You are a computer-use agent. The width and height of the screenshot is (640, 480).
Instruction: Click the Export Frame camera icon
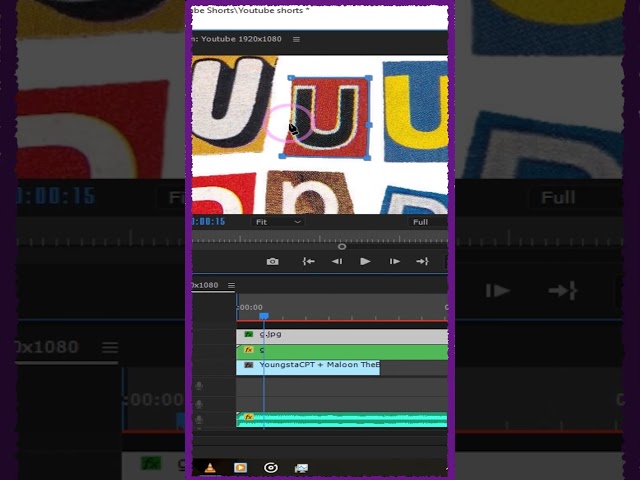click(x=273, y=261)
